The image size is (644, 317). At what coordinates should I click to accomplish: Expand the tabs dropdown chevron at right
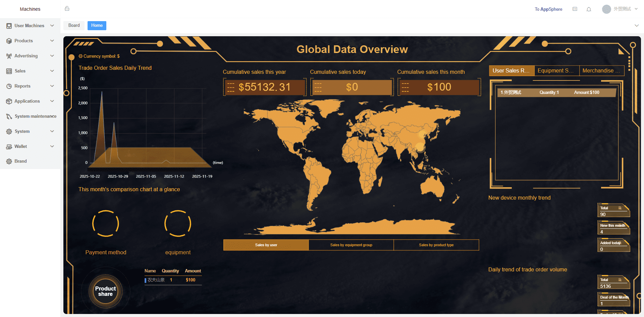637,25
